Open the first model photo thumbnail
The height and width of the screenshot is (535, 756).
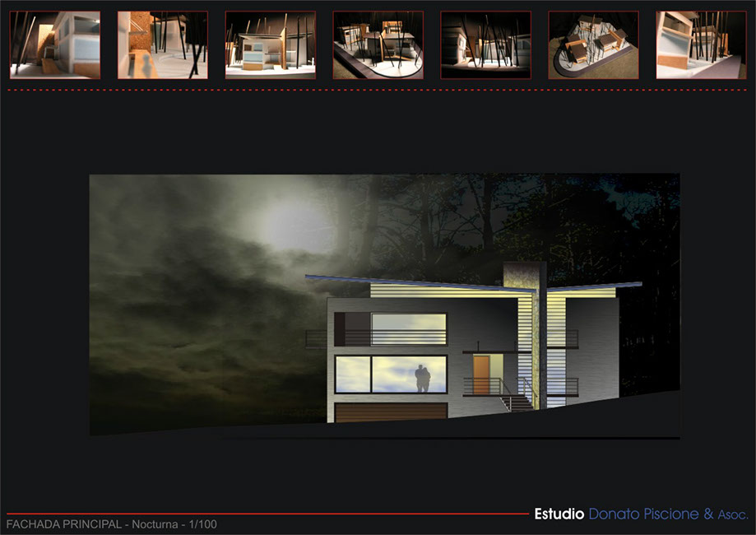pos(55,45)
